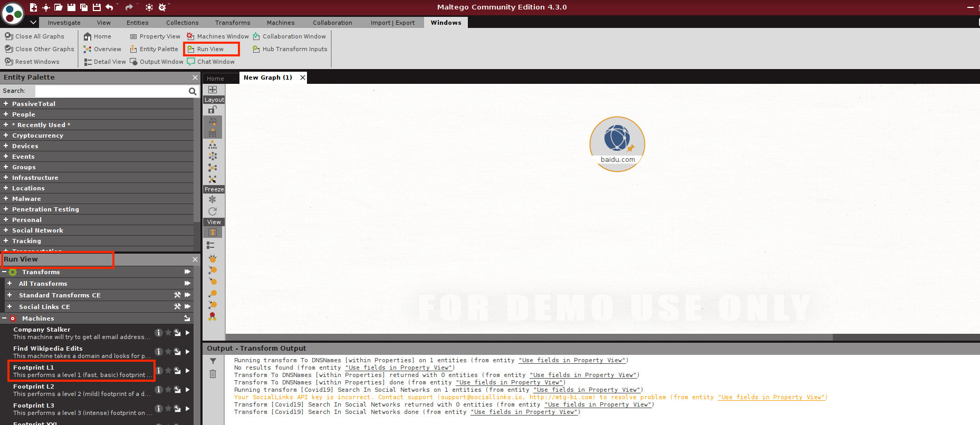Run all Social Links CE transforms arrow
This screenshot has width=980, height=425.
tap(187, 307)
